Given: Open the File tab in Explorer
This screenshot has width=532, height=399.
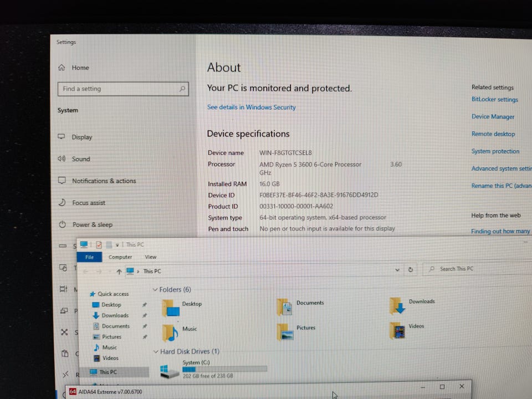Looking at the screenshot, I should click(90, 257).
